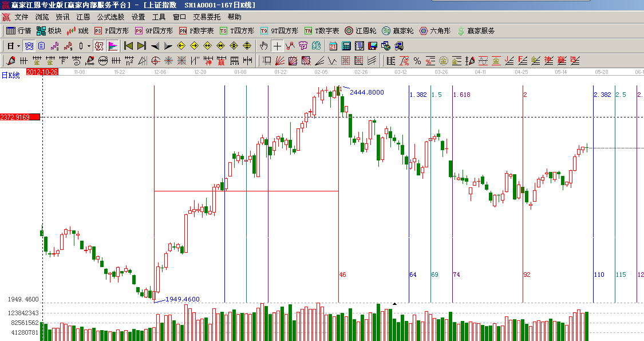Image resolution: width=644 pixels, height=341 pixels.
Task: Click the red 2012-10-26 date marker
Action: click(42, 72)
